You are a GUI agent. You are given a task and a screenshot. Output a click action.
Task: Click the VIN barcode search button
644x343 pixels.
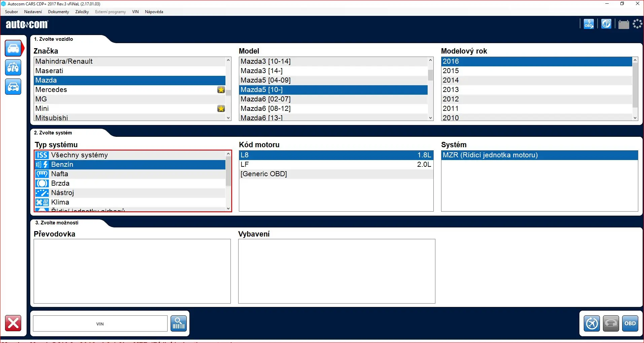pos(179,323)
